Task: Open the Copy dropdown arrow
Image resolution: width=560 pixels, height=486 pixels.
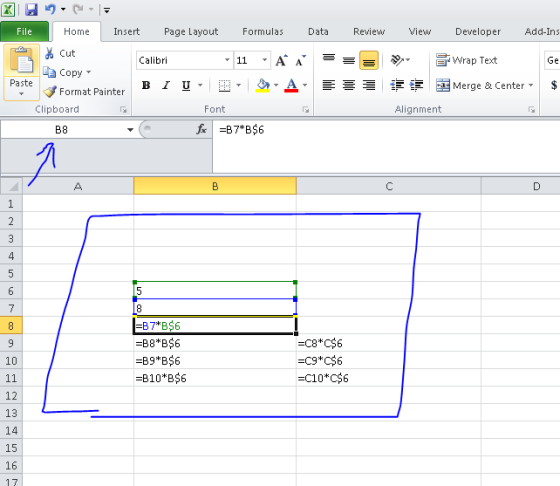Action: (89, 72)
